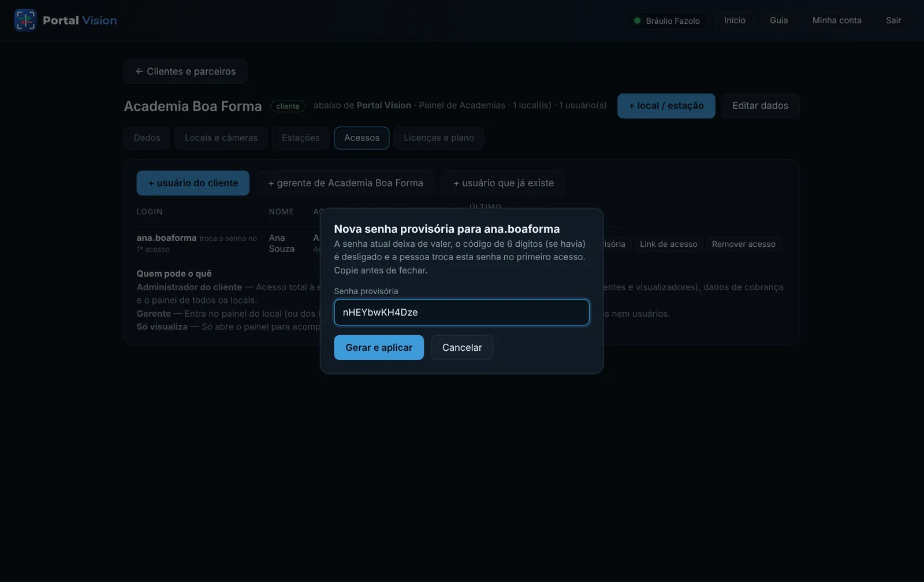Click the green status dot beside Bráulio Fazolo

coord(637,21)
